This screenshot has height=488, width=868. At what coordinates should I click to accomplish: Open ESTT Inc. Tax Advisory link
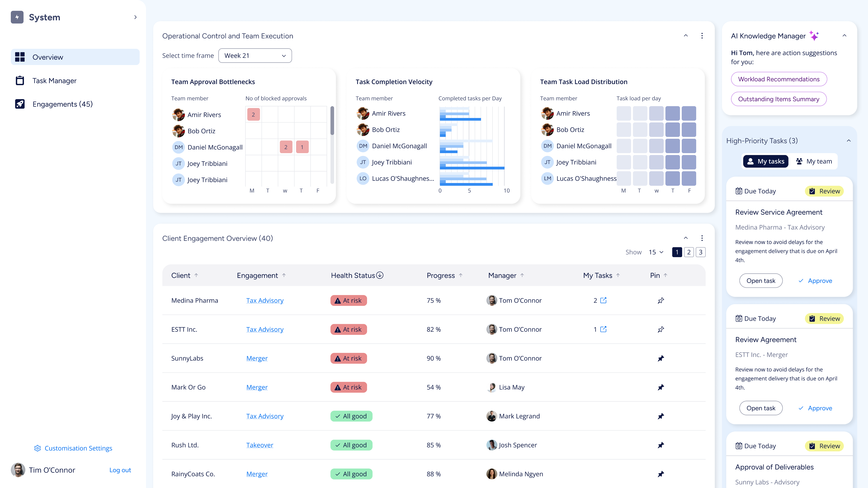[264, 329]
